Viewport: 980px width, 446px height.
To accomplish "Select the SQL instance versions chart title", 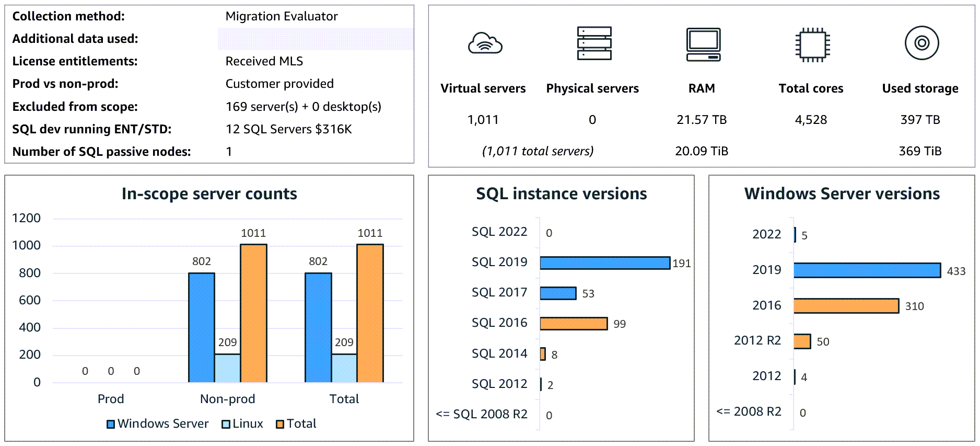I will 561,194.
